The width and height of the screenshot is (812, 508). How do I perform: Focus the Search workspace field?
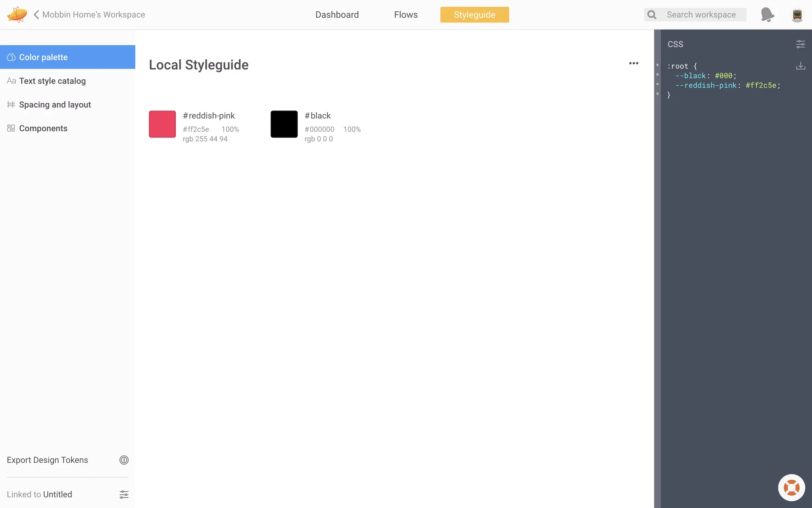[x=701, y=15]
